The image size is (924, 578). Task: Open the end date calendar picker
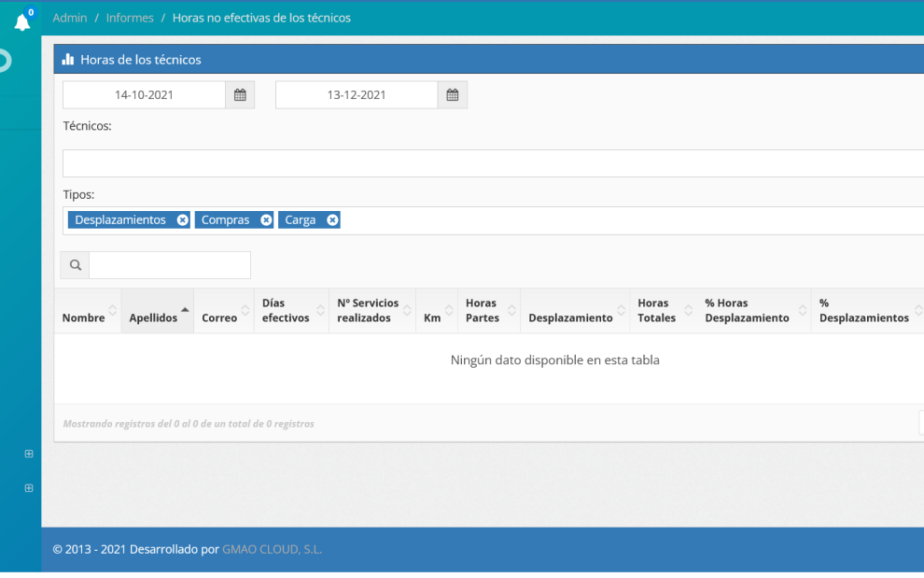452,94
